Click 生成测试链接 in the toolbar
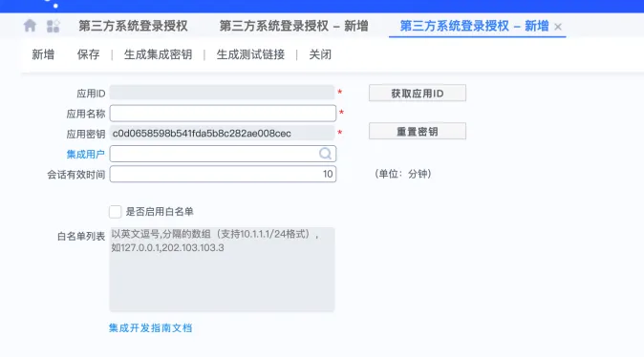Viewport: 644px width, 357px height. [250, 54]
